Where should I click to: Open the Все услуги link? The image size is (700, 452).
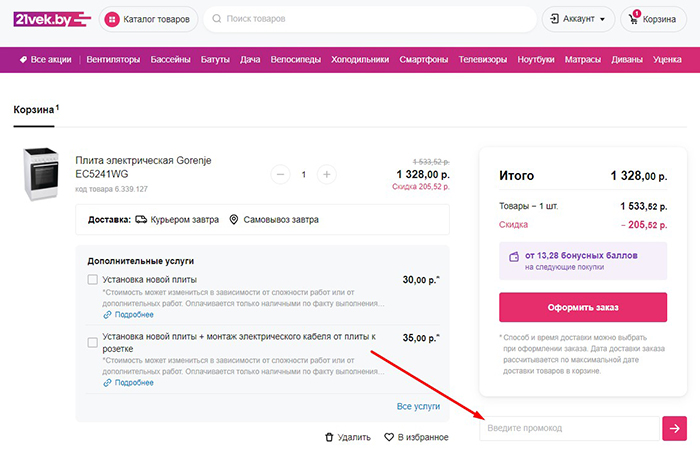[x=418, y=406]
